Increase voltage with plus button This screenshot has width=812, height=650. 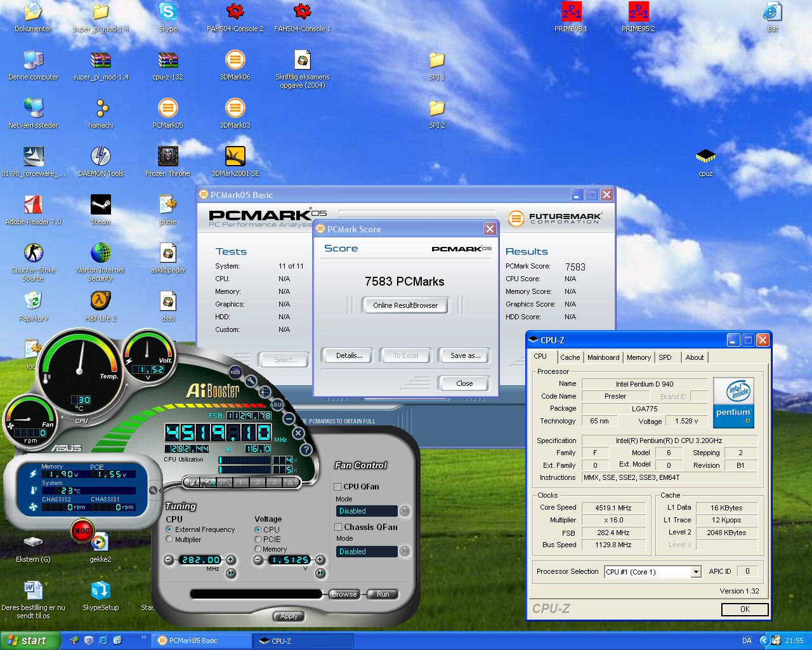click(x=320, y=560)
